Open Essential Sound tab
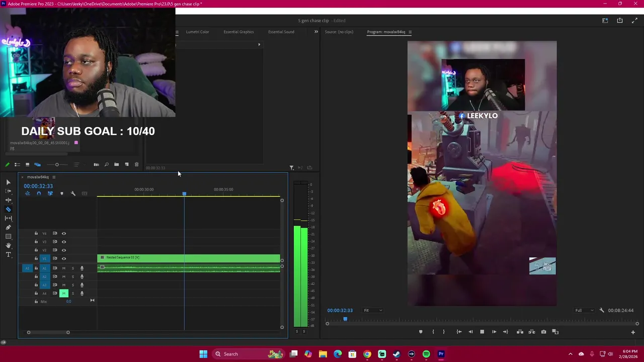 coord(281,32)
